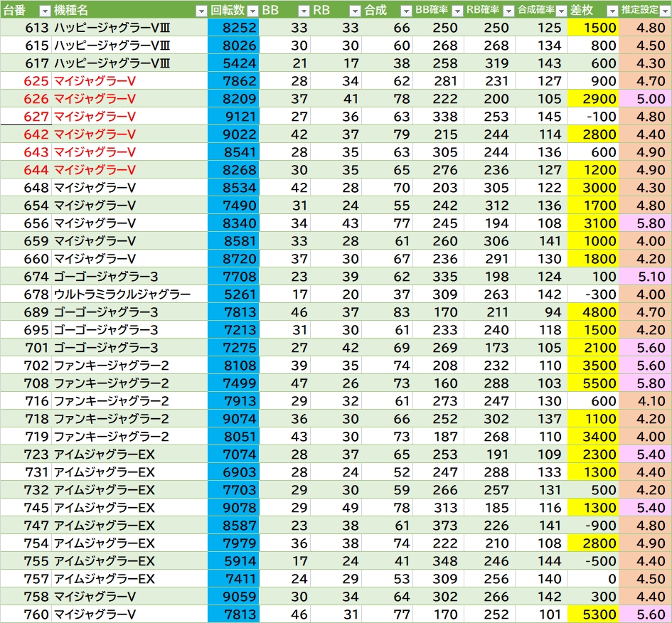Select rotation count cell 5914

pyautogui.click(x=233, y=561)
